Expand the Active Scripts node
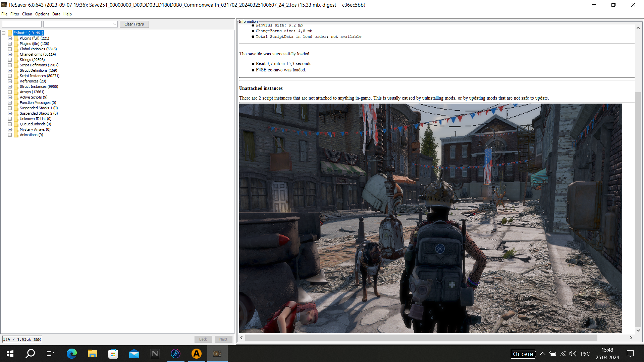 point(10,97)
